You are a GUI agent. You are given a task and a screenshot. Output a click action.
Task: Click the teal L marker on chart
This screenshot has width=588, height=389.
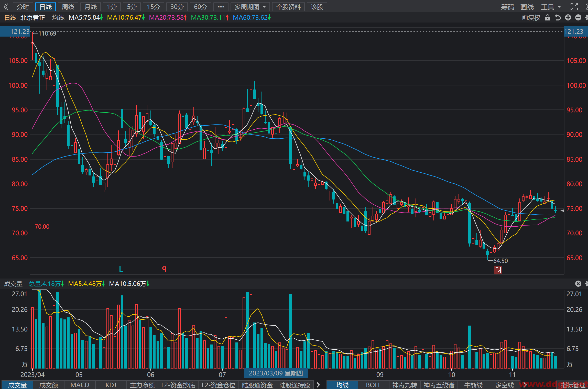coord(121,269)
